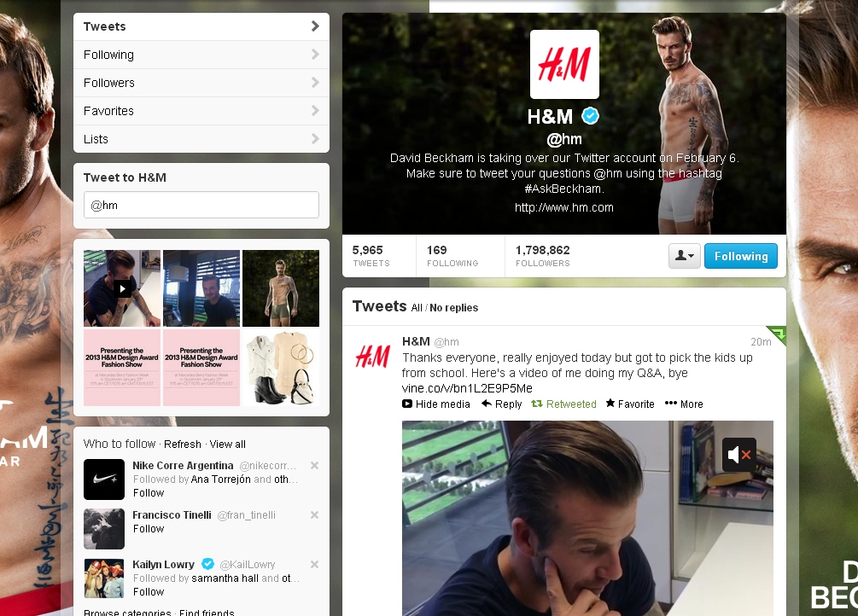Switch to No replies filter

453,308
